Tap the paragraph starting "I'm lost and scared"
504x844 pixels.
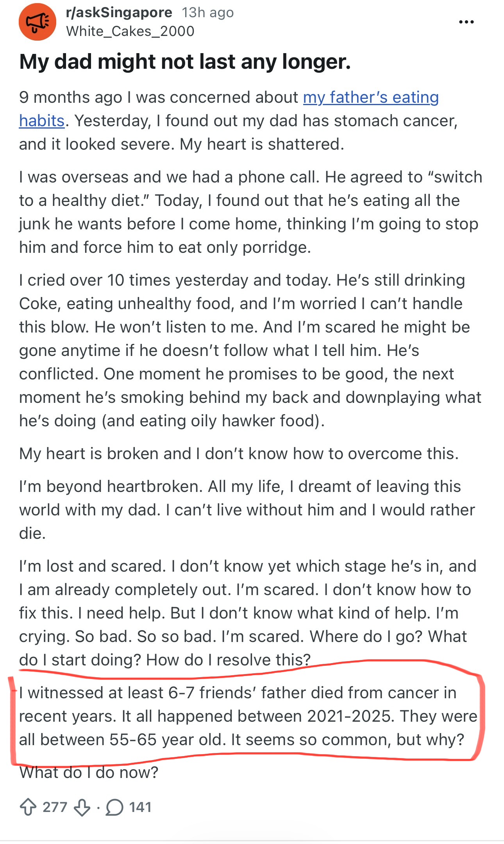click(x=246, y=613)
